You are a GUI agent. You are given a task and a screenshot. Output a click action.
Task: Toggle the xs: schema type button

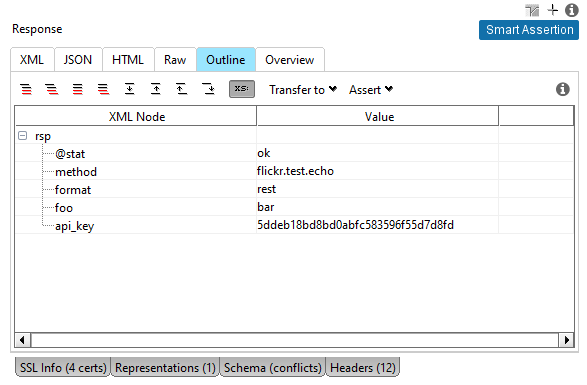point(242,89)
